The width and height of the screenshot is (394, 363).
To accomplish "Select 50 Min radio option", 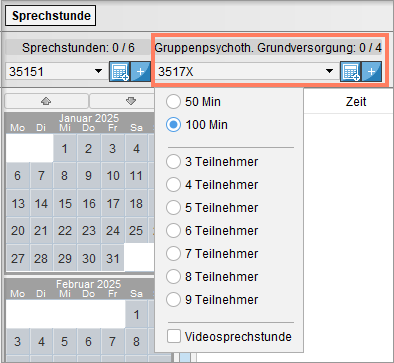I will point(193,102).
